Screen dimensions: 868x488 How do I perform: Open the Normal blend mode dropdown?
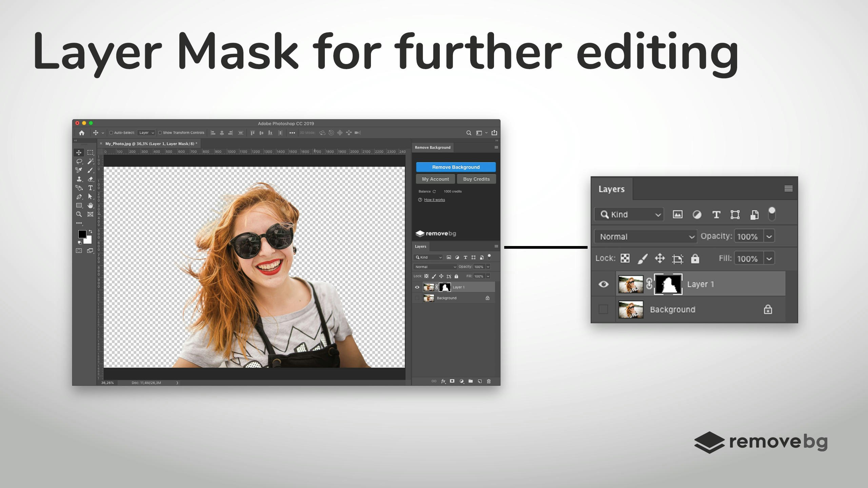click(435, 267)
